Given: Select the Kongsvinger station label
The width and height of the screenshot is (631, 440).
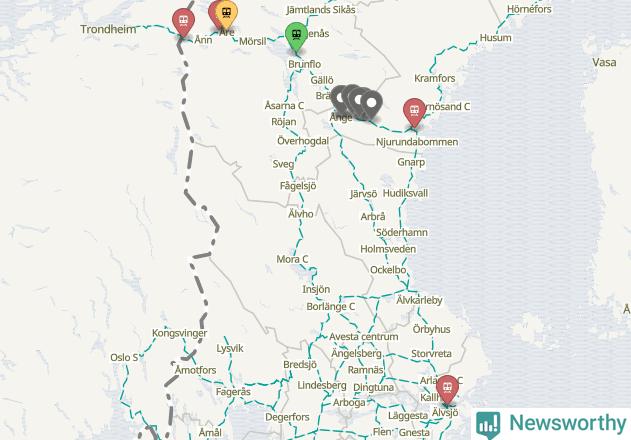Looking at the screenshot, I should (179, 333).
